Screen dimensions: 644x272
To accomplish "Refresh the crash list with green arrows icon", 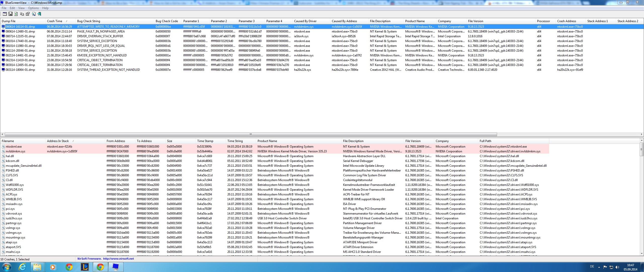I will click(16, 14).
